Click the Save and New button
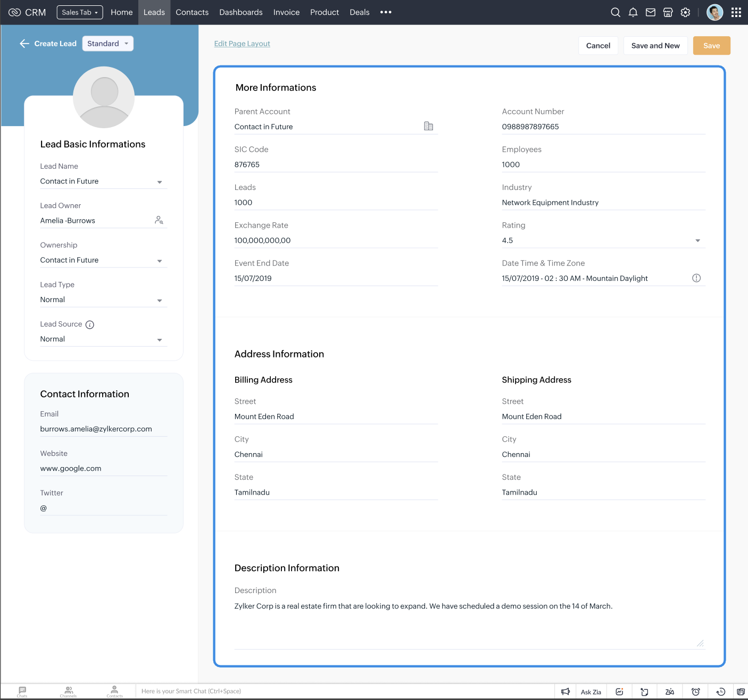Image resolution: width=748 pixels, height=700 pixels. pos(655,45)
